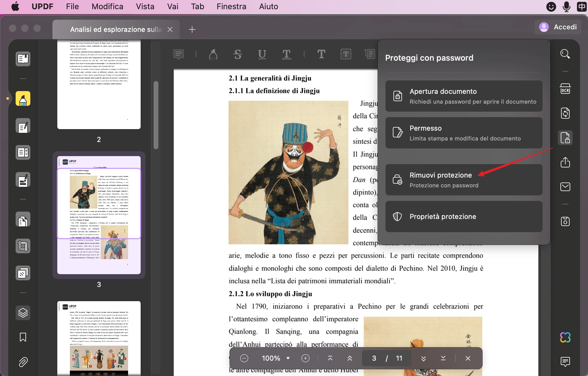
Task: Open the Search magnifier icon
Action: (565, 54)
